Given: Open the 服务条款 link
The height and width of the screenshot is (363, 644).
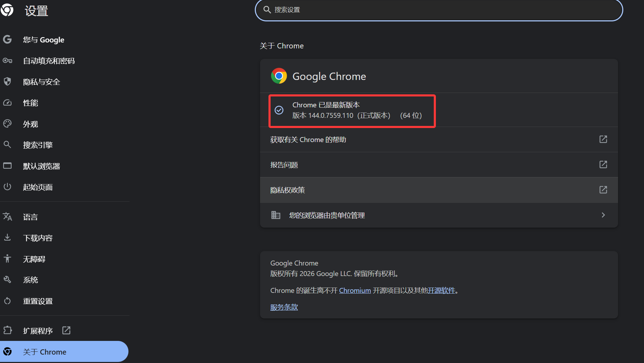Looking at the screenshot, I should (284, 307).
